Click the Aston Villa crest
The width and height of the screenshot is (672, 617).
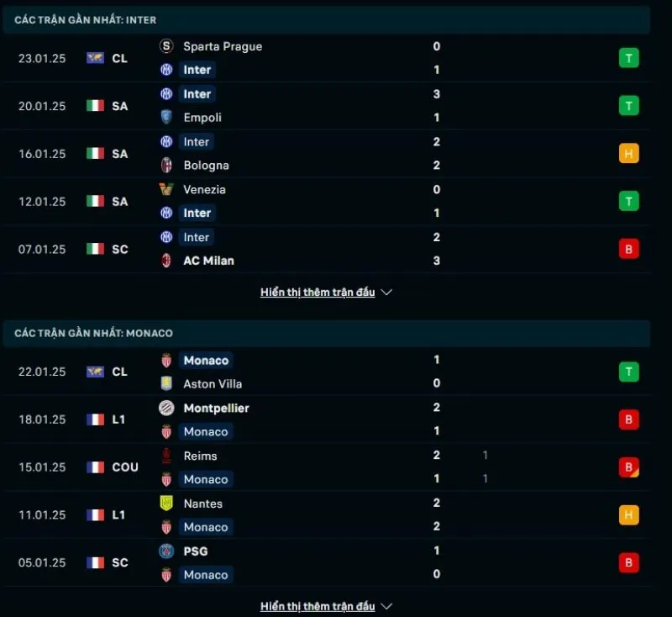(x=165, y=383)
